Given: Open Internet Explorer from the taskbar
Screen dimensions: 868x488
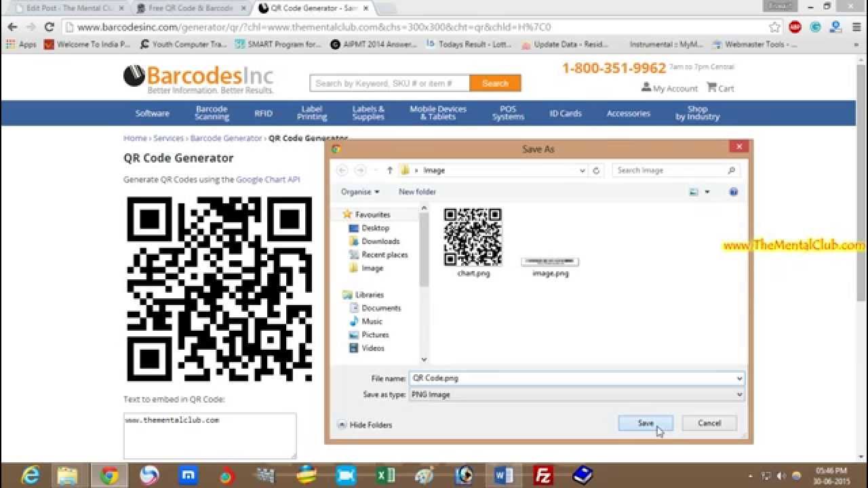Looking at the screenshot, I should coord(31,476).
